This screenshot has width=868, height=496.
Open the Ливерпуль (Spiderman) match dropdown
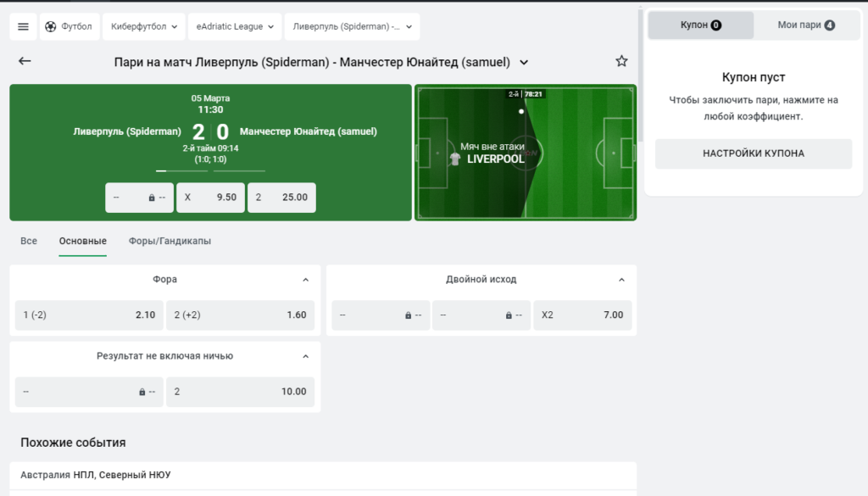[x=352, y=26]
